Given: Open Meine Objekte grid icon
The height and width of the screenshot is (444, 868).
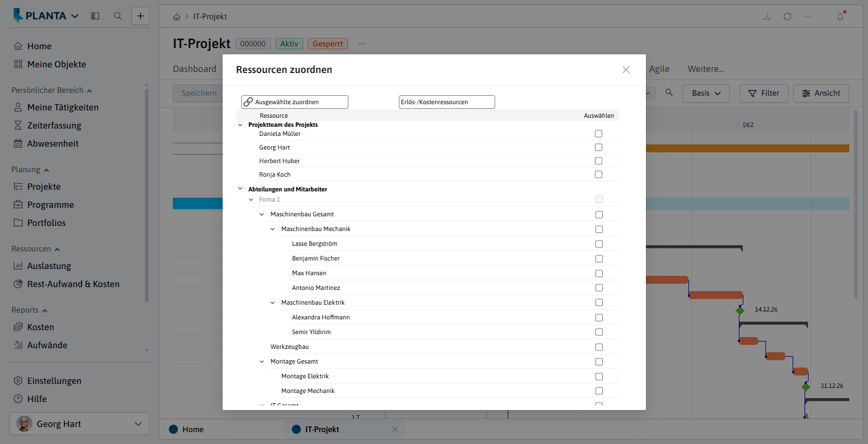Looking at the screenshot, I should (18, 65).
